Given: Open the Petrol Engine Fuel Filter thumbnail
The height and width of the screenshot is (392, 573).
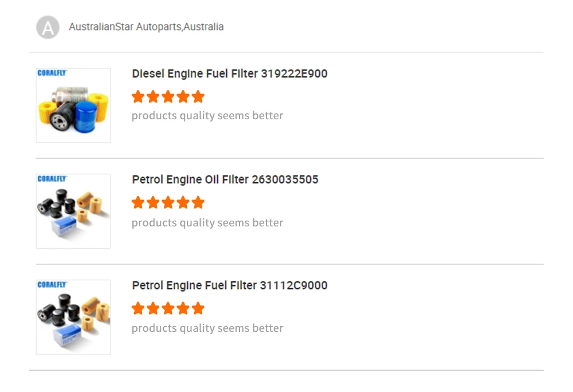Looking at the screenshot, I should [x=73, y=317].
